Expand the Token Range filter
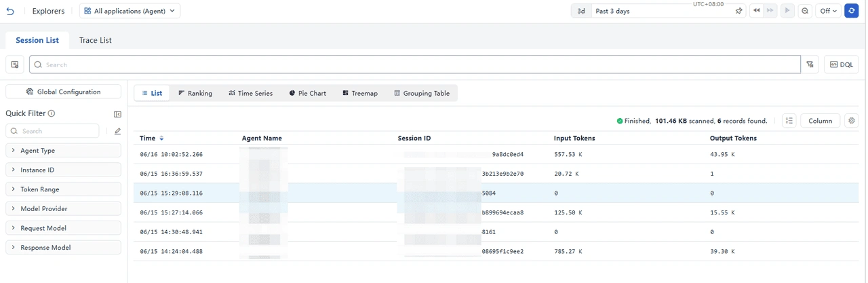Screen dimensions: 868x283 pyautogui.click(x=63, y=189)
